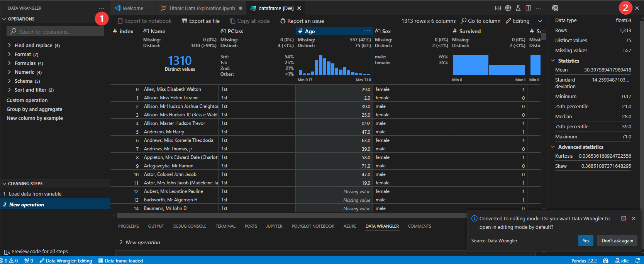Collapse the Cleaning Steps section
The image size is (644, 264).
(5, 184)
